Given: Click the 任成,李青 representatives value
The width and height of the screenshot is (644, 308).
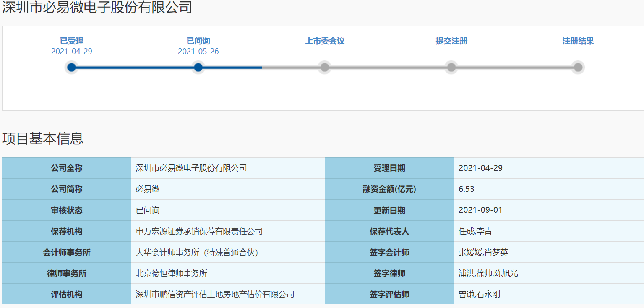Looking at the screenshot, I should 475,231.
